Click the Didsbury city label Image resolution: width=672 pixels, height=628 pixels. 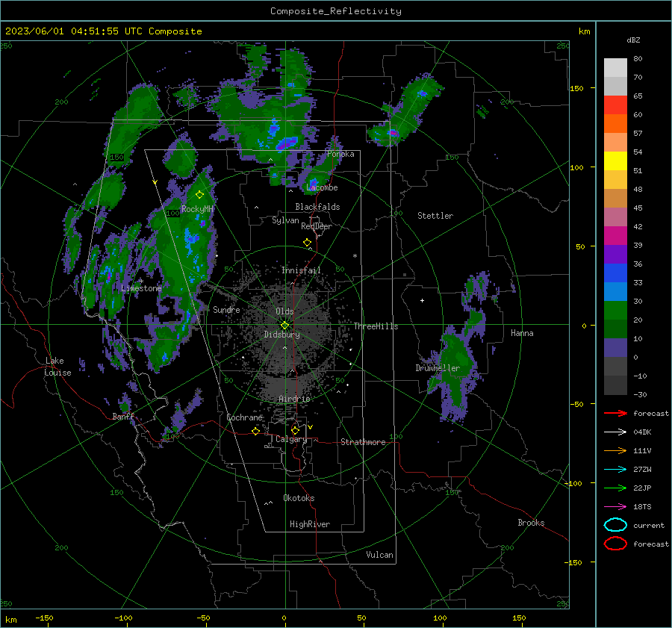(x=281, y=335)
